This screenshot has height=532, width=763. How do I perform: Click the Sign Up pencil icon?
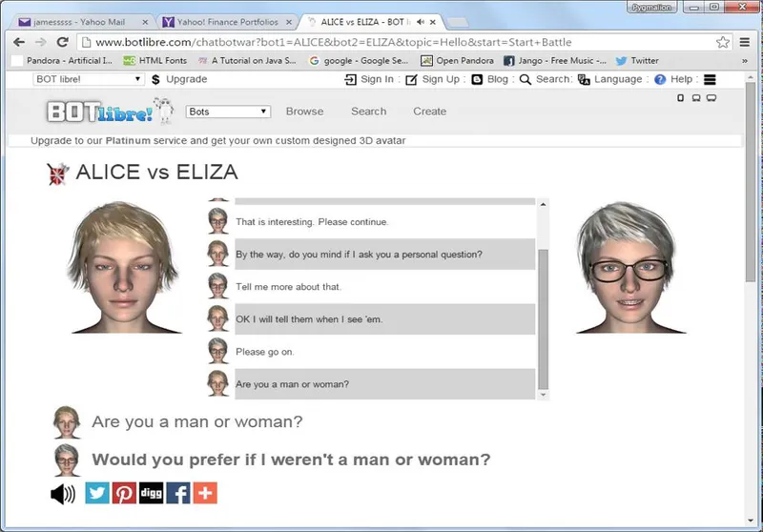pos(411,79)
